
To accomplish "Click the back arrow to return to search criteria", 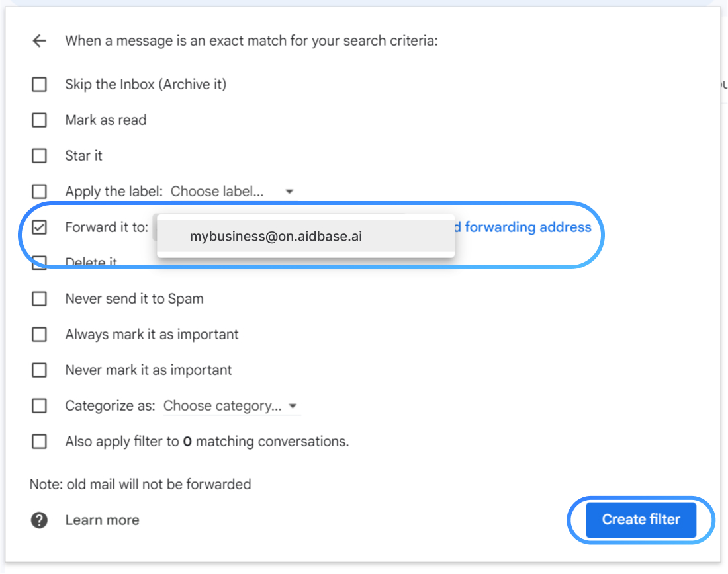I will [x=40, y=40].
